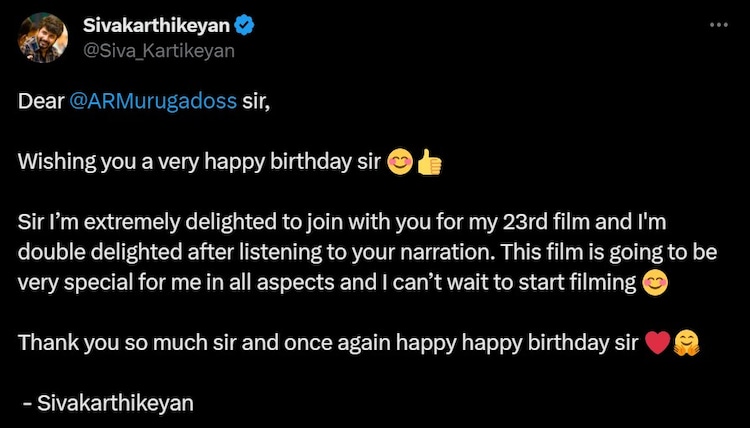Screen dimensions: 750x428
Task: Click the smiling emoji after 'birthday sir'
Action: [x=399, y=162]
